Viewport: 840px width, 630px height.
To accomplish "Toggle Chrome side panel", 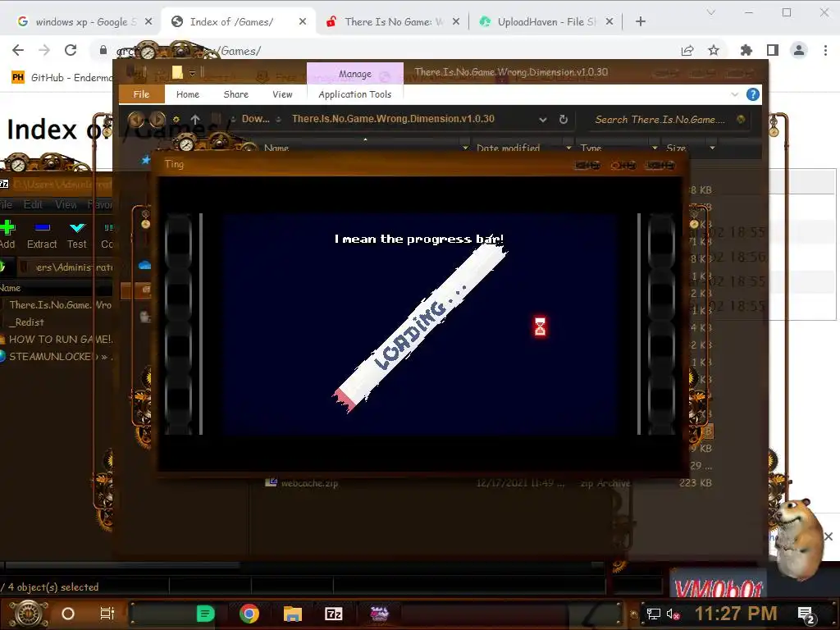I will (x=773, y=50).
